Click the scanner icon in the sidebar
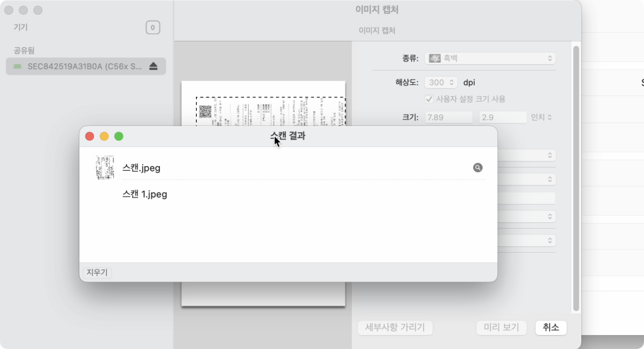The height and width of the screenshot is (349, 644). tap(17, 66)
